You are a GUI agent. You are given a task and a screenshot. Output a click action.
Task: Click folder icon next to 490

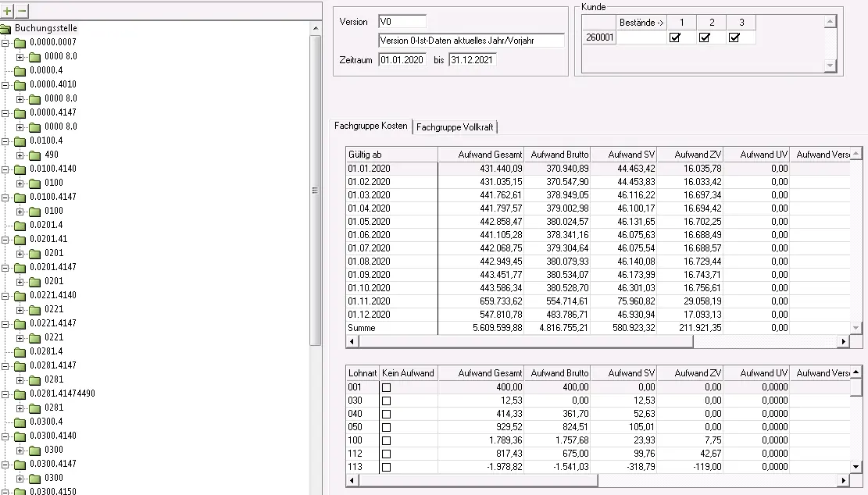[35, 155]
